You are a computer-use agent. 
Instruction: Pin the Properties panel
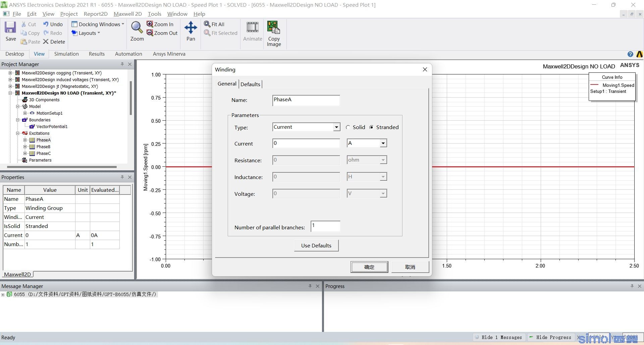[x=122, y=177]
